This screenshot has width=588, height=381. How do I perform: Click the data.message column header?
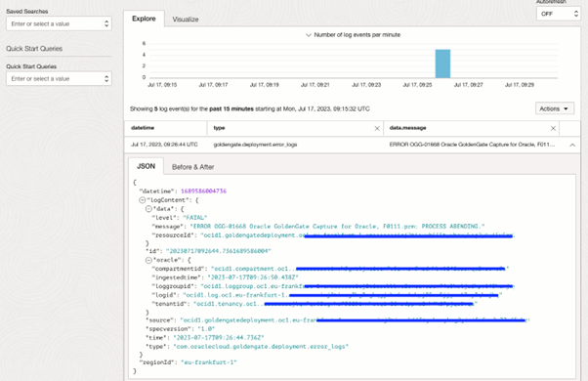coord(407,128)
